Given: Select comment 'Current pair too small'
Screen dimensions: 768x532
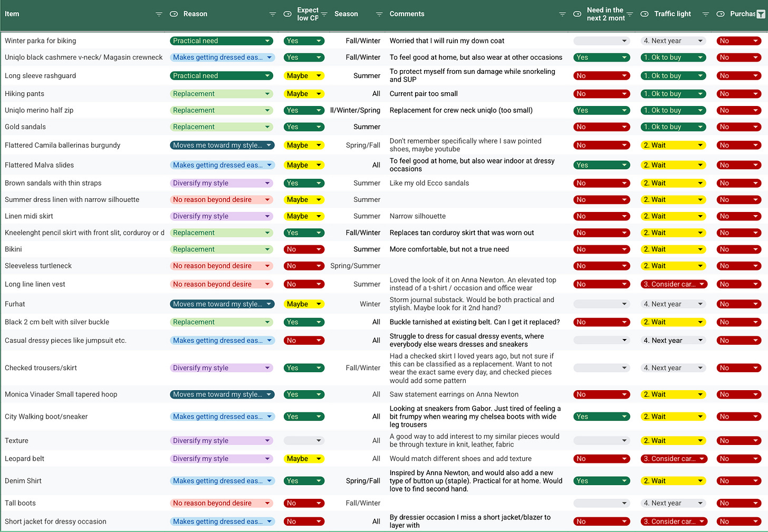Looking at the screenshot, I should (x=424, y=94).
